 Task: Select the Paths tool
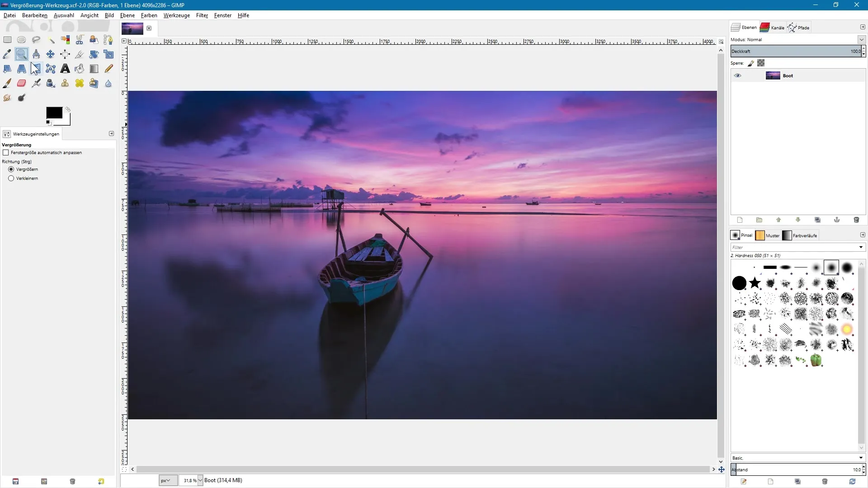108,40
